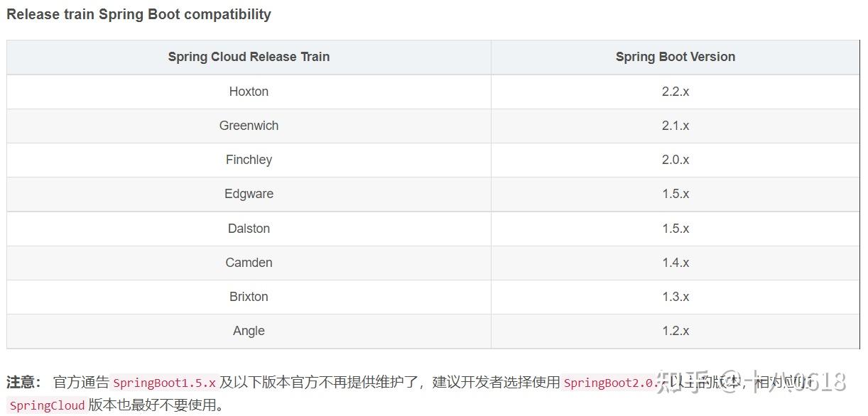Select version 1.3.x in Brixton row
The image size is (868, 416).
tap(675, 297)
